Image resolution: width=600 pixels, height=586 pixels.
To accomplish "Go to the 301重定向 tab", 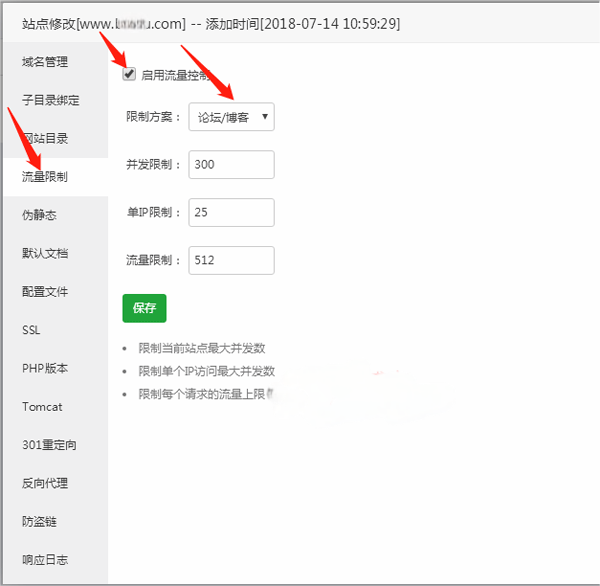I will pos(49,445).
